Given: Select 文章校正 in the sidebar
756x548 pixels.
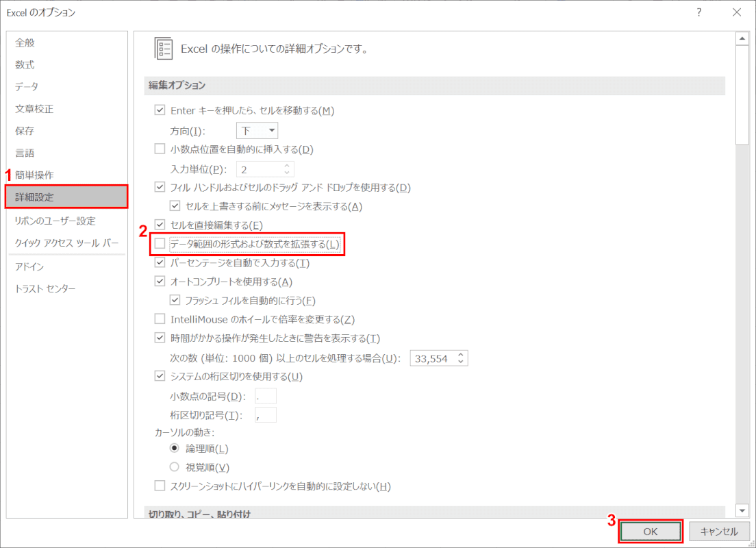Looking at the screenshot, I should [66, 109].
